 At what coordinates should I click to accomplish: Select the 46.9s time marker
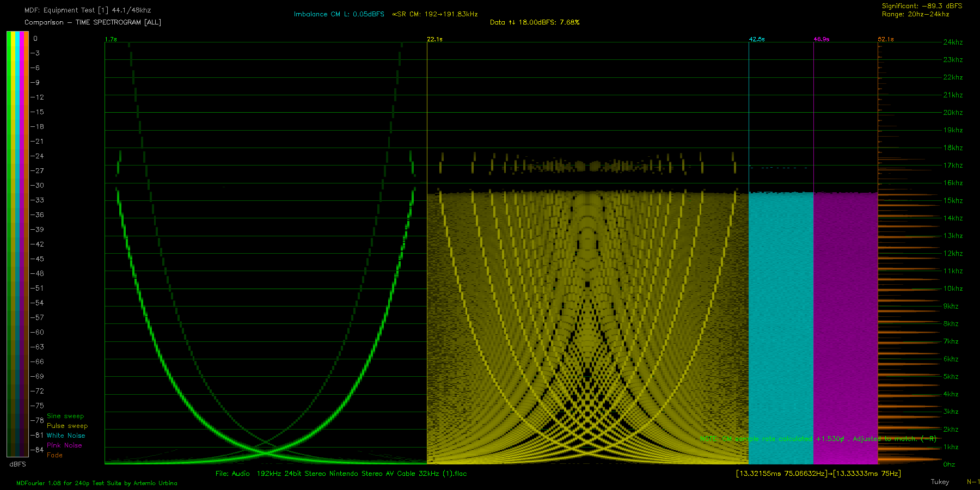tap(821, 39)
